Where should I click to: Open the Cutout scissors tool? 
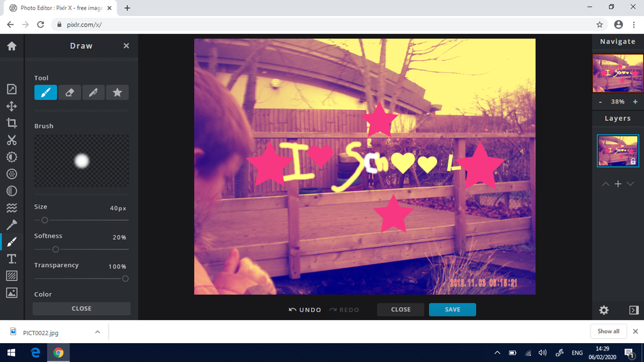coord(12,140)
